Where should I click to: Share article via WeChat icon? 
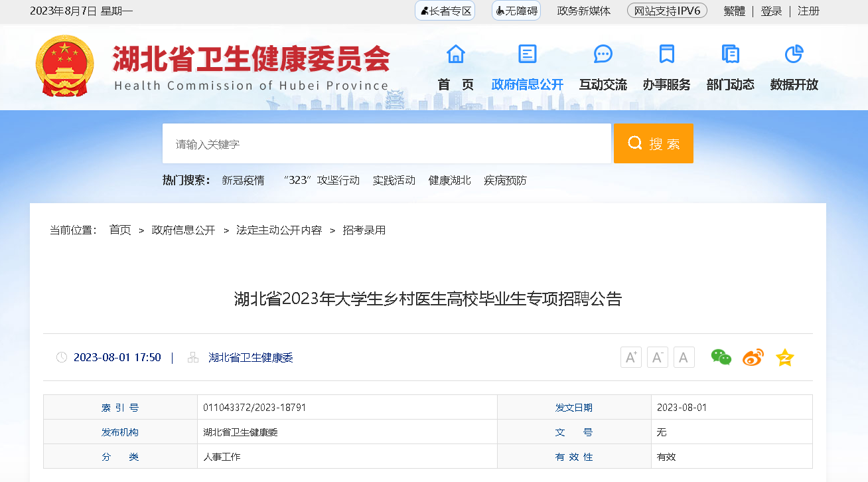721,357
